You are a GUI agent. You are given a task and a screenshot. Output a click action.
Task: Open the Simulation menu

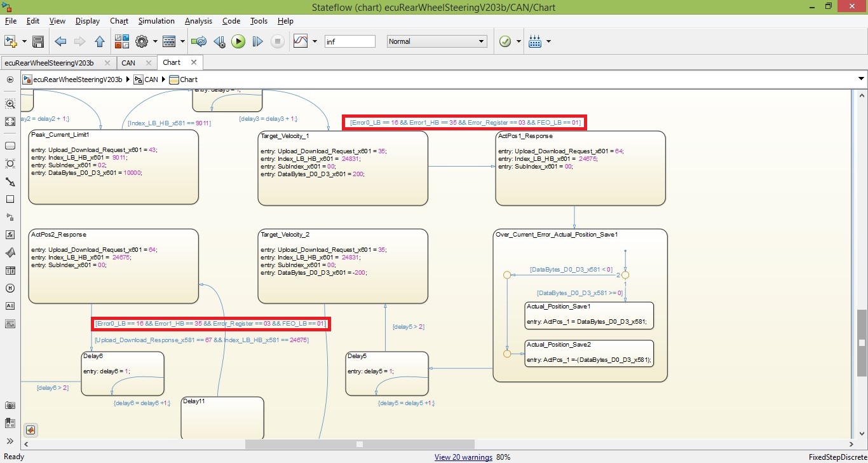156,21
